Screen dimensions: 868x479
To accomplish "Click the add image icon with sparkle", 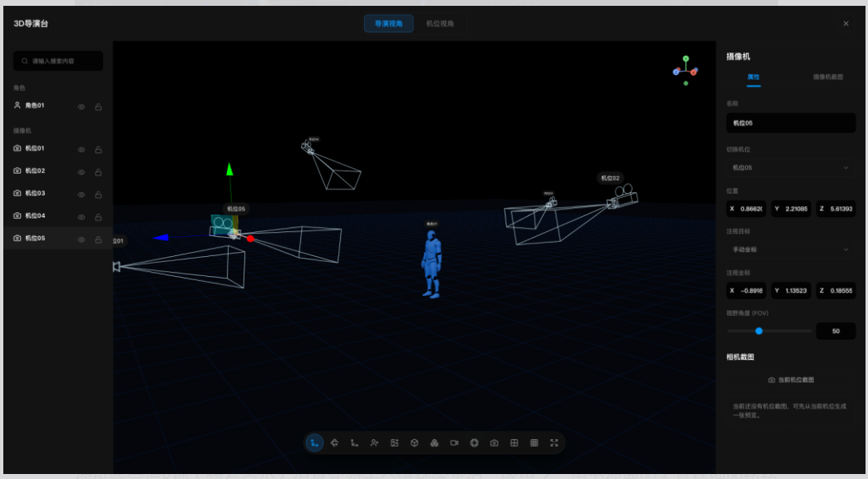I will pyautogui.click(x=394, y=443).
